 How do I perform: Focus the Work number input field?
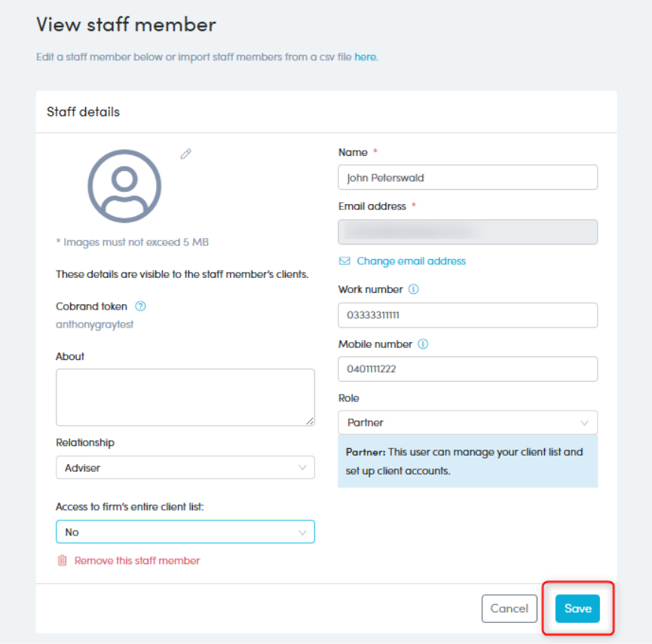[467, 316]
